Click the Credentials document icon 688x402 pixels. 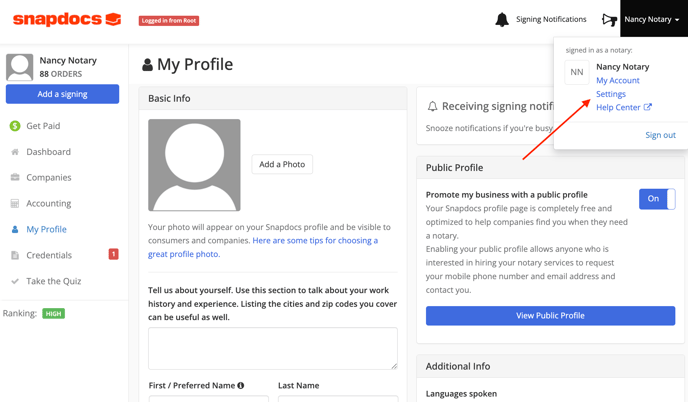[x=15, y=256]
